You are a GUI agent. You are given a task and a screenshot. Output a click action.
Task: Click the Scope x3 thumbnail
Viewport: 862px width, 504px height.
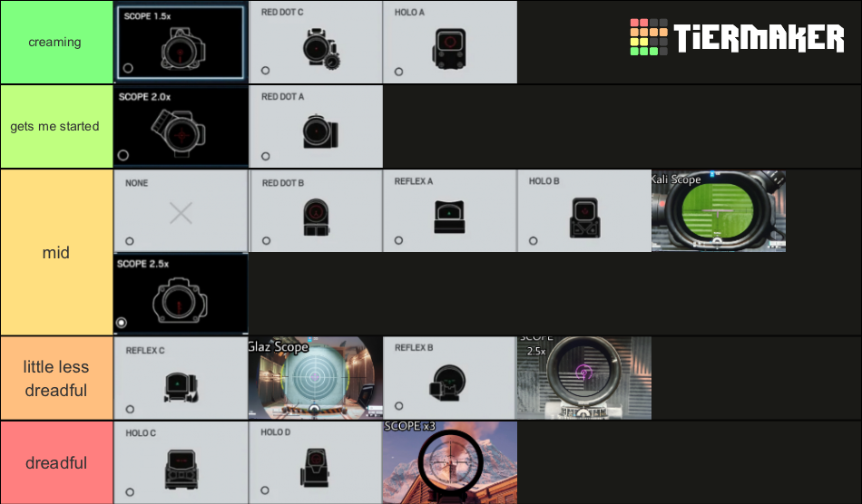pos(450,462)
